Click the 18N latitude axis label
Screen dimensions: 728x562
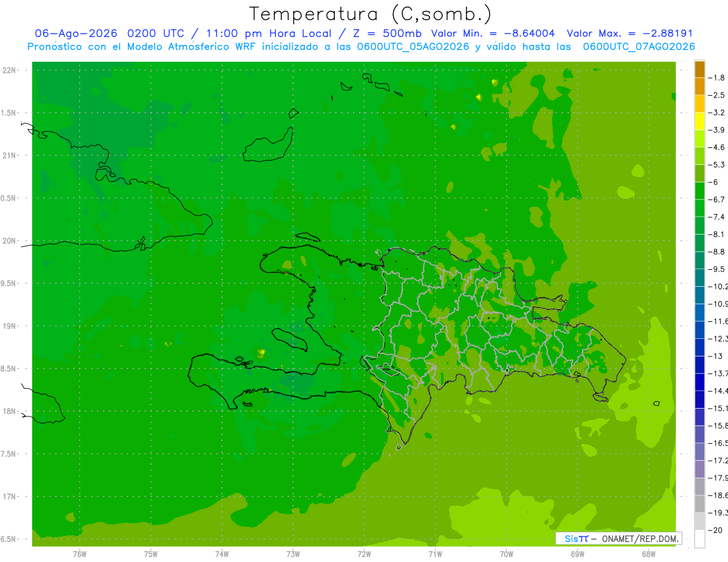10,412
